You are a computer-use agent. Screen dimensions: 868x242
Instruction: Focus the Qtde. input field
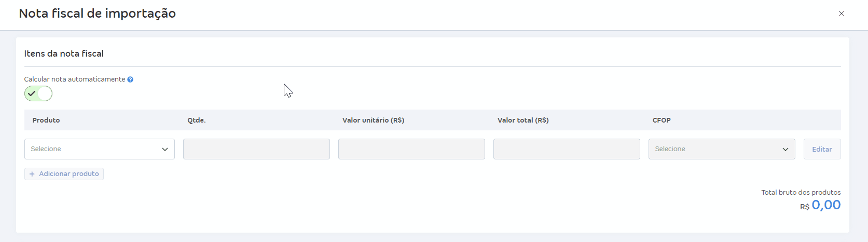coord(256,149)
